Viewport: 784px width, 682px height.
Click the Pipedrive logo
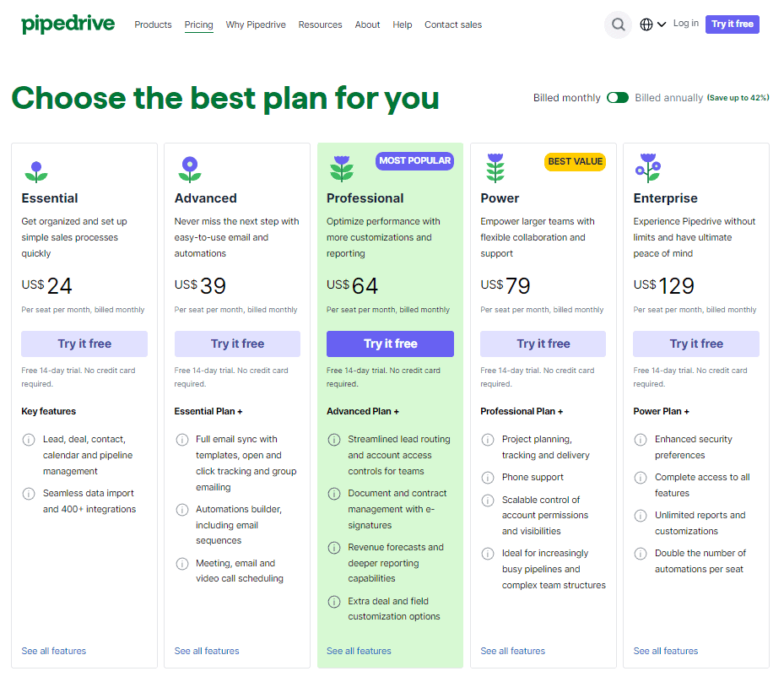(x=68, y=24)
